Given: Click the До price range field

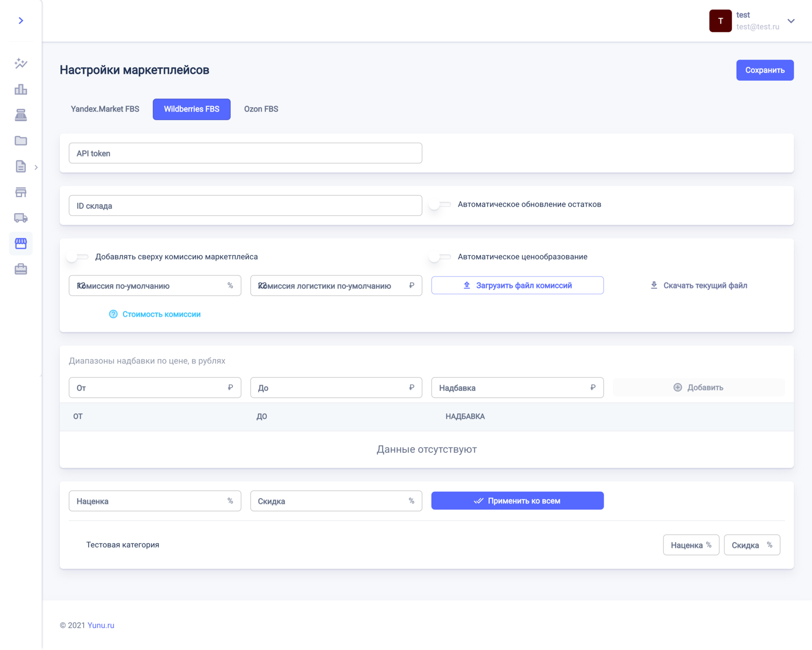Looking at the screenshot, I should (x=336, y=388).
